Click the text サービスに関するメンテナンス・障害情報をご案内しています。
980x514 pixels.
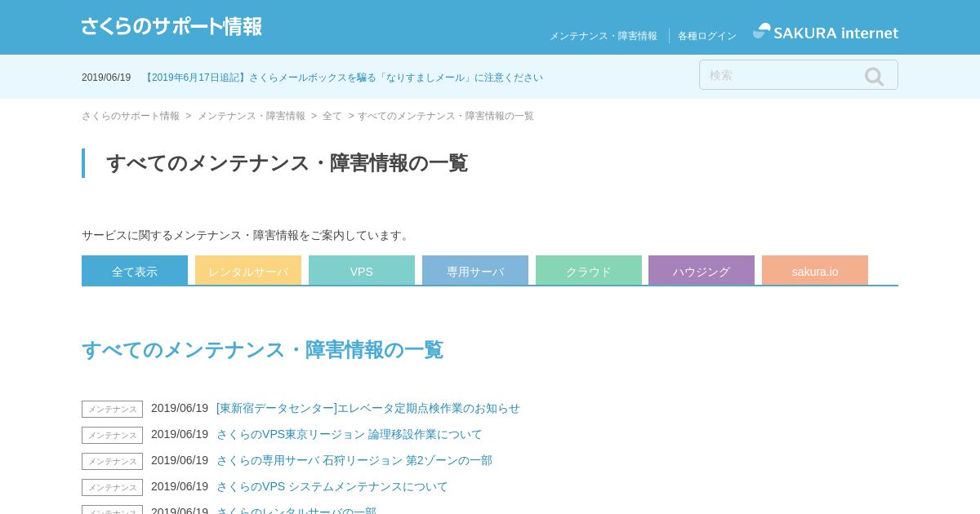(x=247, y=235)
